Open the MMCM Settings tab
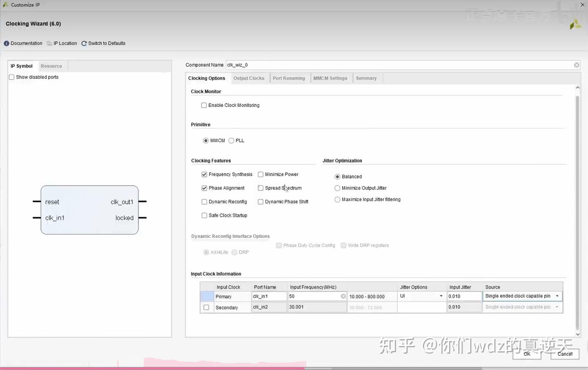The height and width of the screenshot is (370, 588). 330,78
